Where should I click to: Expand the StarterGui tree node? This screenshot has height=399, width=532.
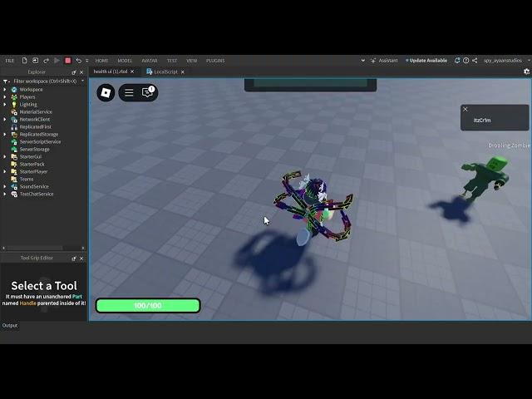pos(5,157)
